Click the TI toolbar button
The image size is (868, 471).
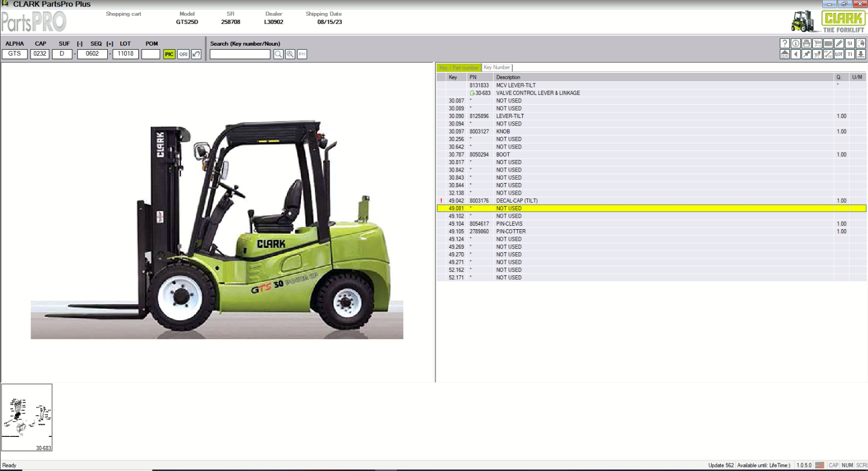click(850, 54)
